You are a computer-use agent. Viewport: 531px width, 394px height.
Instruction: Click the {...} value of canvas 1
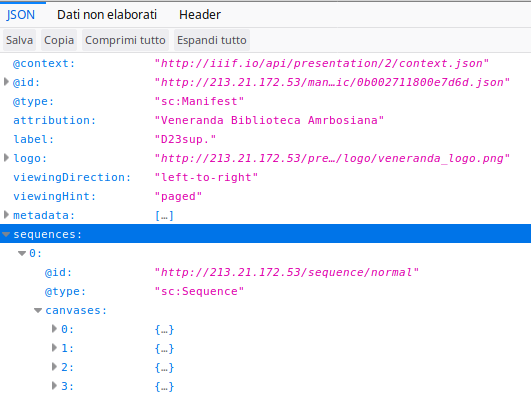click(164, 348)
